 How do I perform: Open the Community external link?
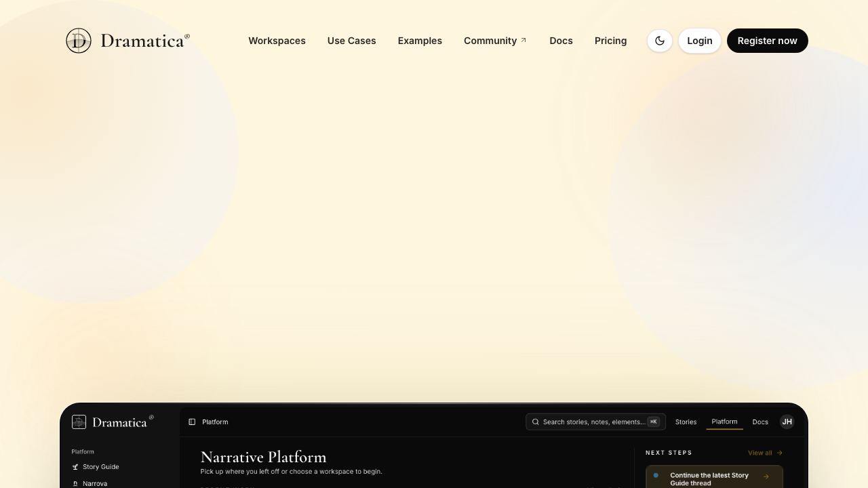click(495, 41)
